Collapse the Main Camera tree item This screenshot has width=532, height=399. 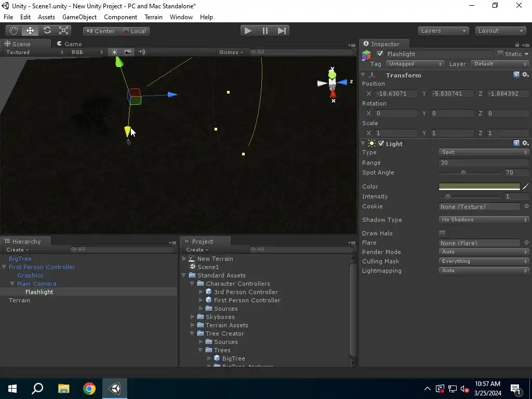tap(12, 284)
